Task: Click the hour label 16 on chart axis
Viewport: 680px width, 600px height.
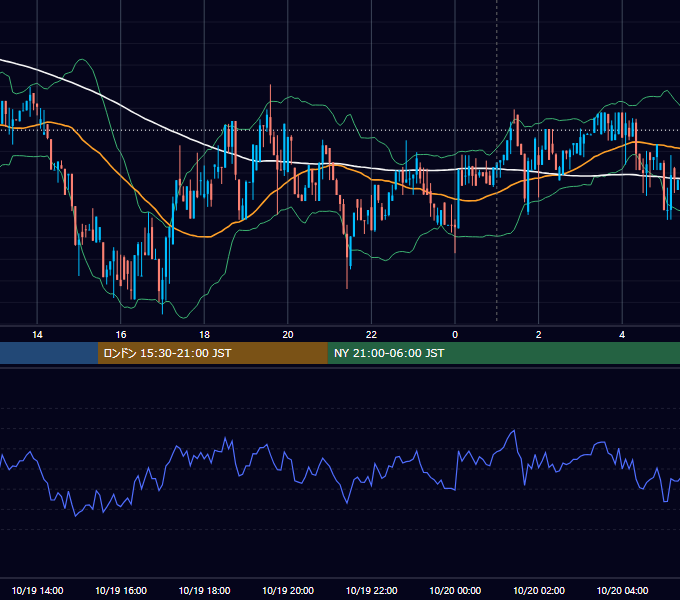Action: point(121,335)
